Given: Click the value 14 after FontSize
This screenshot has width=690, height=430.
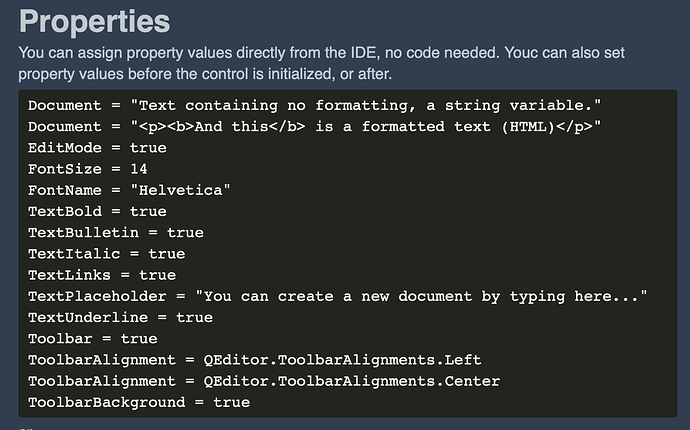Looking at the screenshot, I should coord(139,169).
